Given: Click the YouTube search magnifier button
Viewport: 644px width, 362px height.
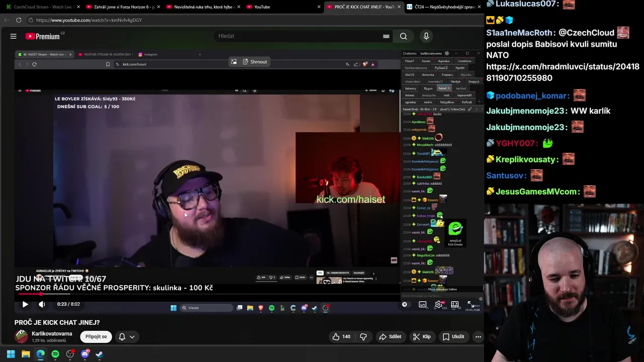Looking at the screenshot, I should coord(404,36).
